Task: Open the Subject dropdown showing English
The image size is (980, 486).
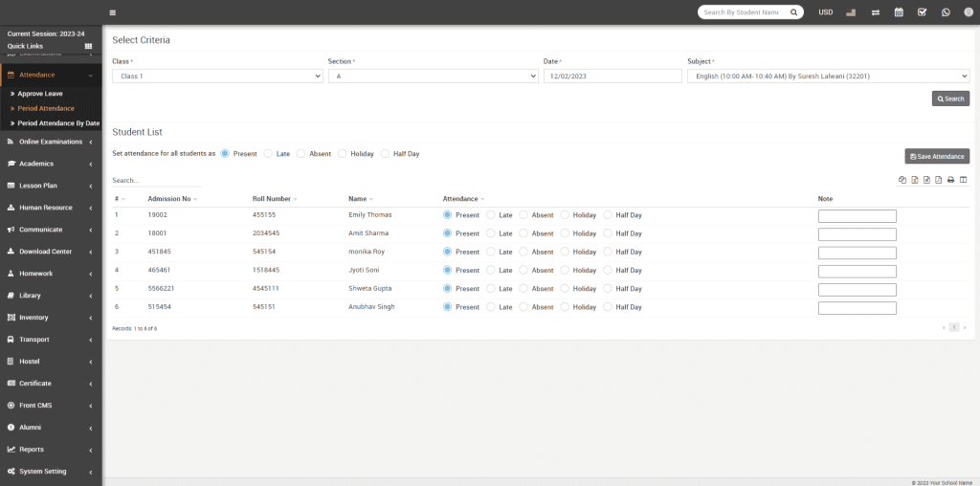Action: (x=828, y=77)
